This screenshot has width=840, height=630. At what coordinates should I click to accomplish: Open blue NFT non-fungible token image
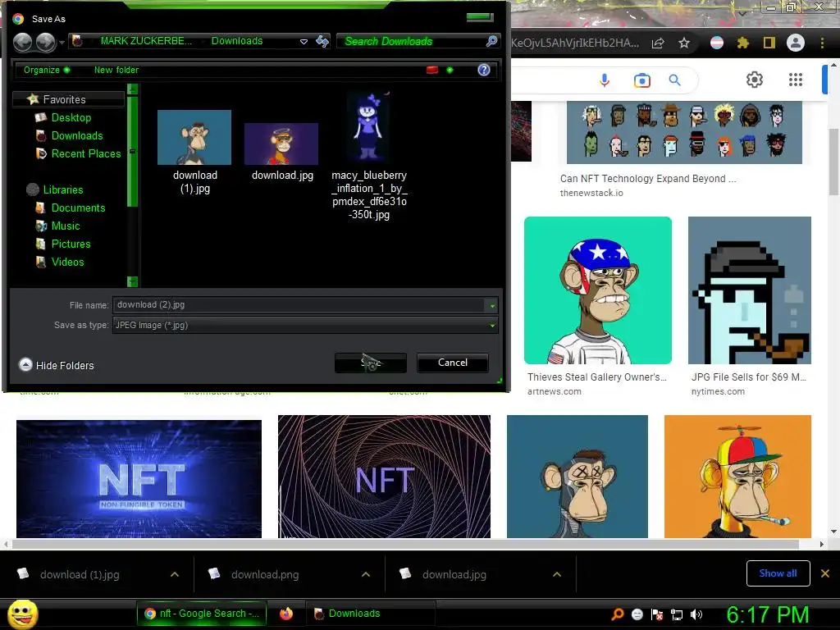[139, 478]
